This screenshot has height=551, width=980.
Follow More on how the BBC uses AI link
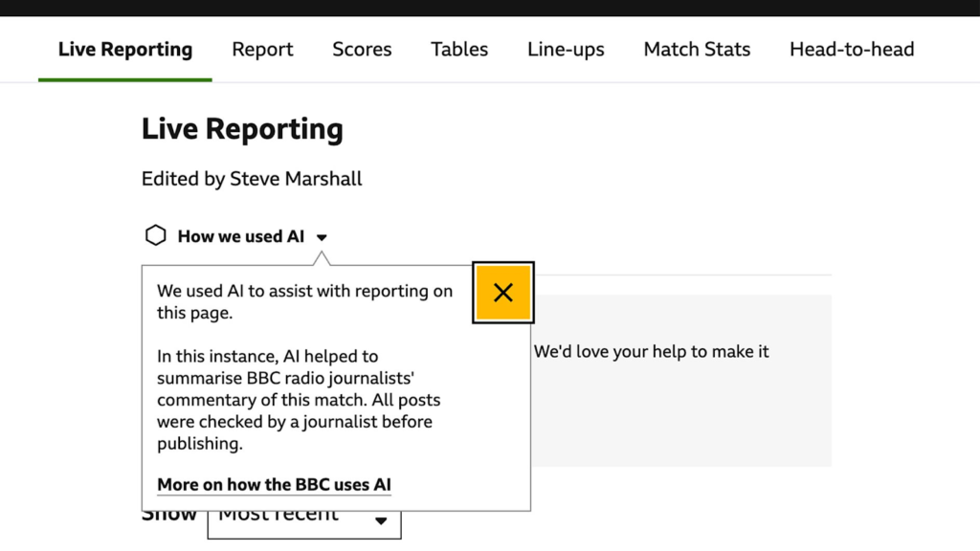[x=274, y=485]
